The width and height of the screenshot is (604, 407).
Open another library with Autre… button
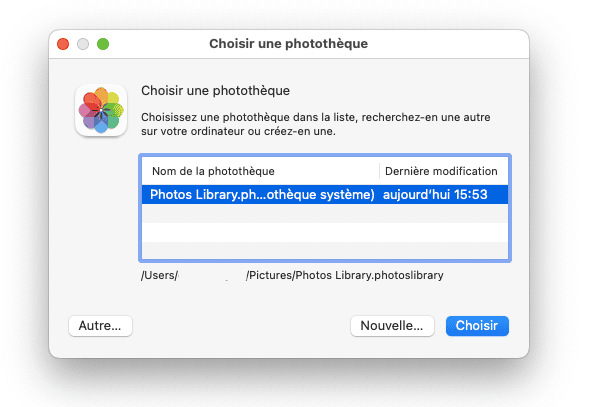[x=100, y=326]
